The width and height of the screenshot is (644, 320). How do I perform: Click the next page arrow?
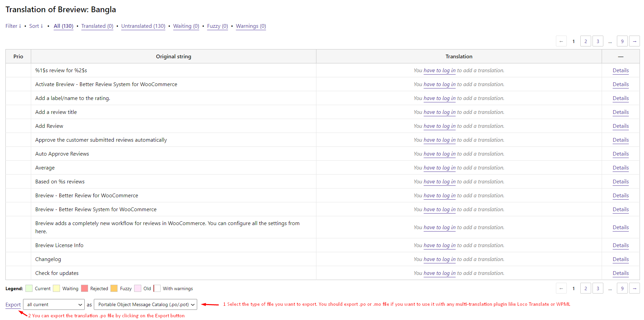tap(634, 41)
